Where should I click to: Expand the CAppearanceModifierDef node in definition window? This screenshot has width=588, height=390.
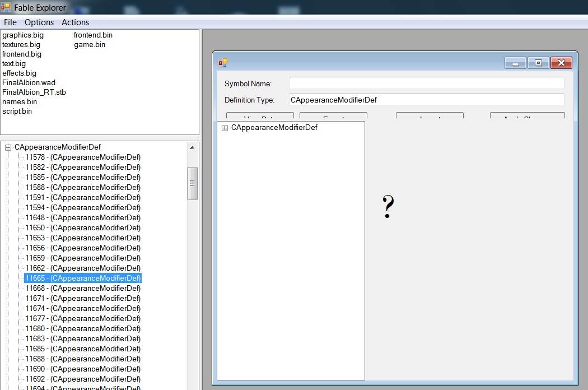pyautogui.click(x=225, y=128)
